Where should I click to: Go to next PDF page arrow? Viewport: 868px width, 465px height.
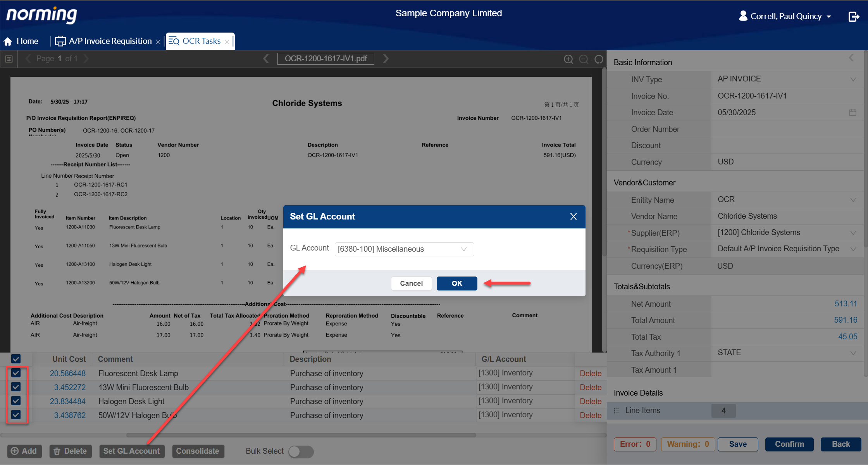(x=86, y=59)
